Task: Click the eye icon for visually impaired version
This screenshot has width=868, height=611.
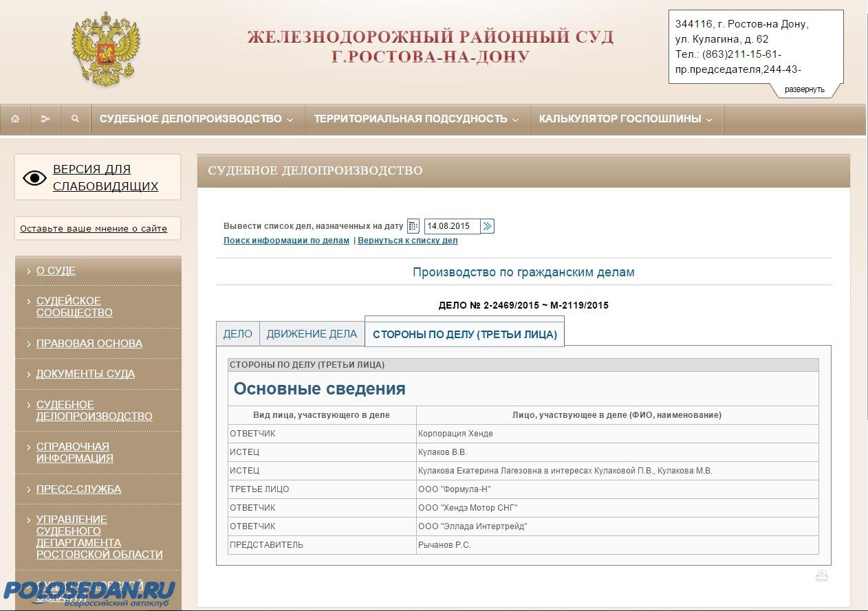Action: (34, 178)
